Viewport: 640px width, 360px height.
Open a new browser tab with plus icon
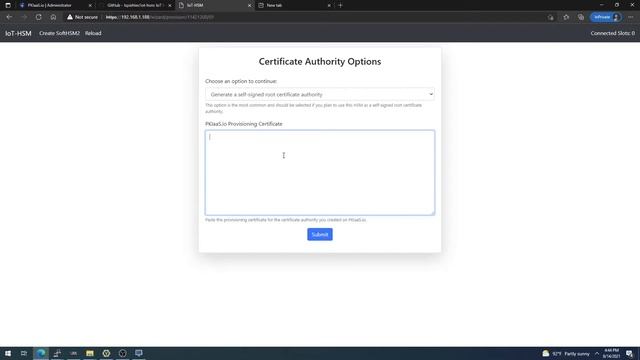(340, 5)
